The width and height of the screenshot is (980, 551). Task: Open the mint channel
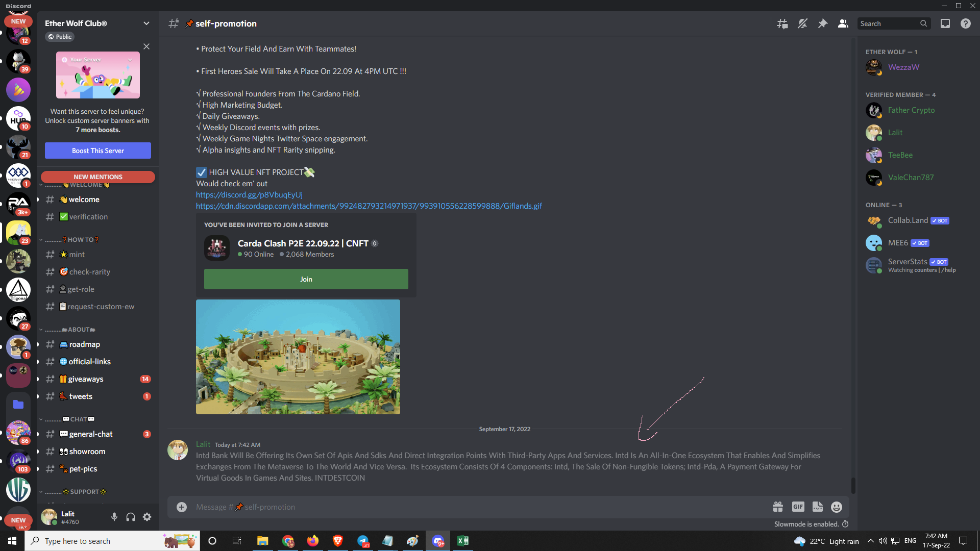pos(97,255)
